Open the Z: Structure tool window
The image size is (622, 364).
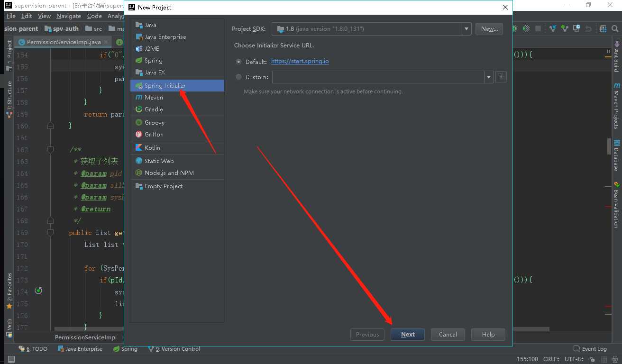click(9, 99)
